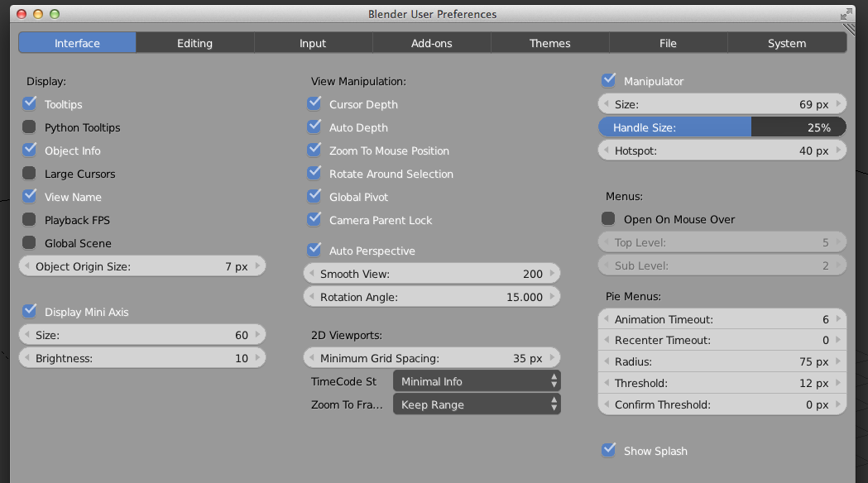The image size is (868, 483).
Task: Click the disabled Top Level field
Action: pos(722,242)
